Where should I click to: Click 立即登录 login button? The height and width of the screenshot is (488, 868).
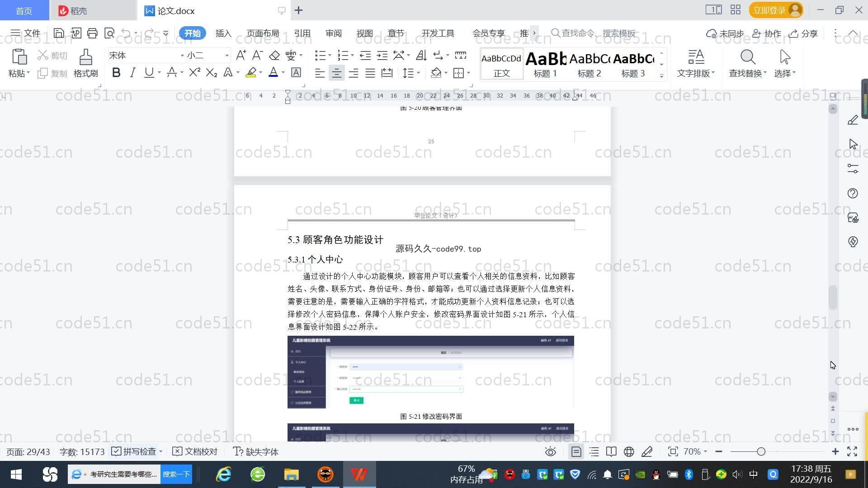point(776,10)
